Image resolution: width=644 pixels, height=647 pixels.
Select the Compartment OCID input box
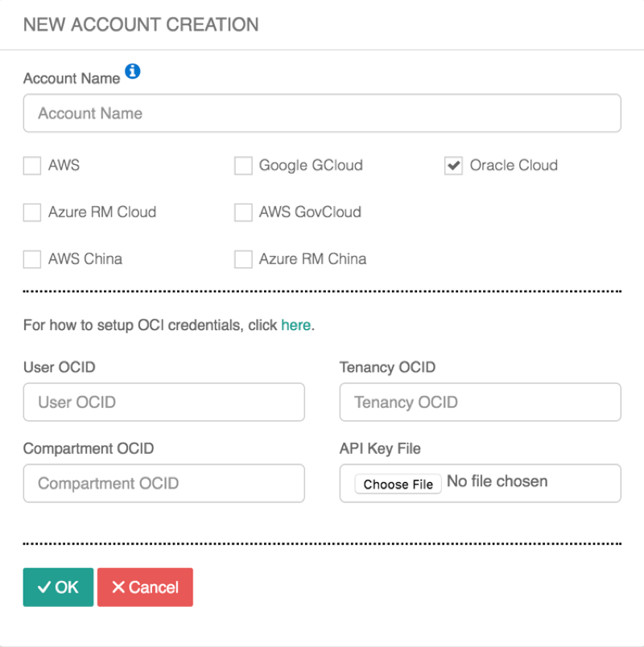164,484
